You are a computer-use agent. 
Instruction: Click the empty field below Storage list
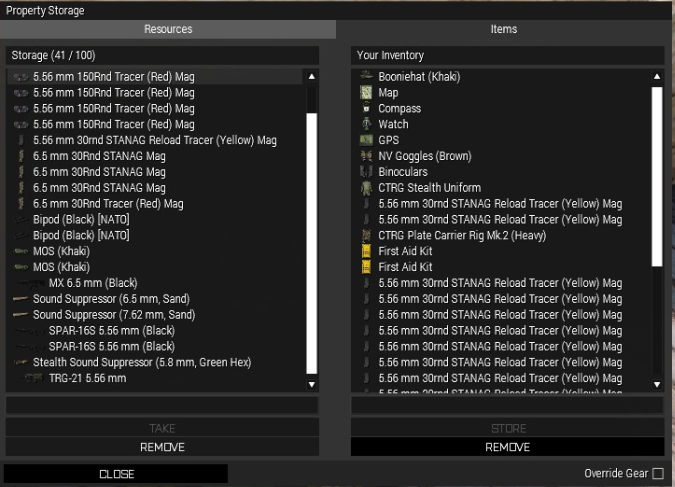(162, 405)
